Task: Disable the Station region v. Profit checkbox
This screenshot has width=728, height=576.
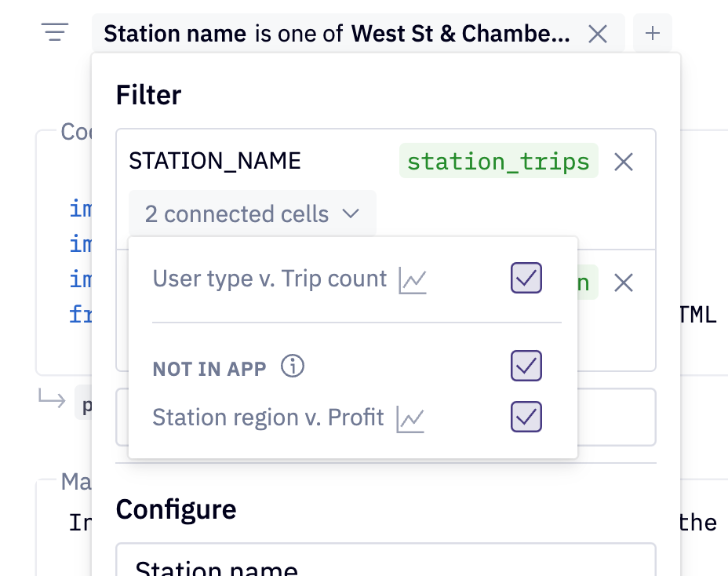Action: tap(526, 417)
